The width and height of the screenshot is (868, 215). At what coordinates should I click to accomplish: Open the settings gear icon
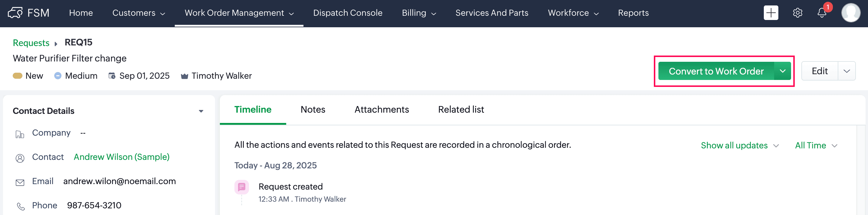[797, 13]
